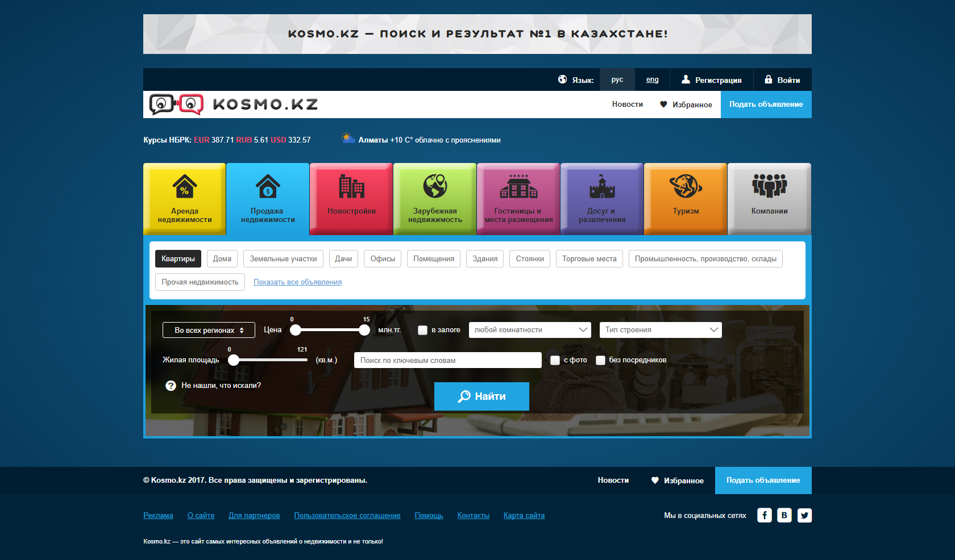Click header Подать объявление button
Screen dimensions: 955x560
[x=766, y=105]
